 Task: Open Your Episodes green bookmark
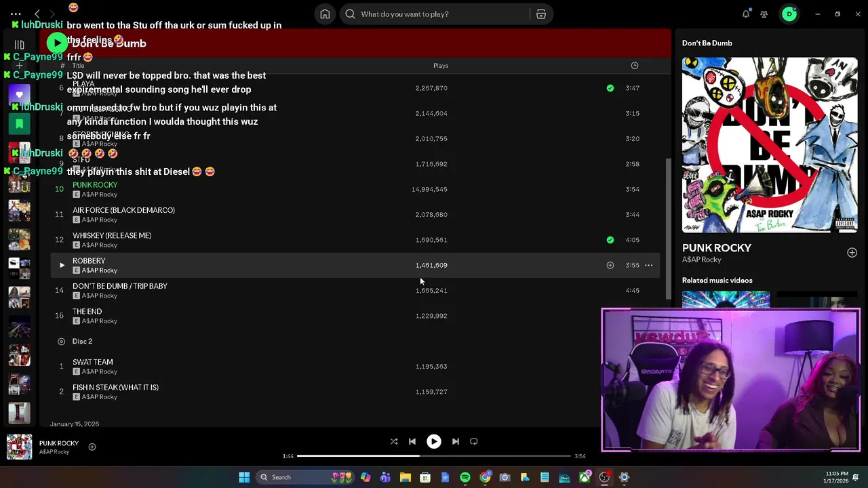[19, 124]
